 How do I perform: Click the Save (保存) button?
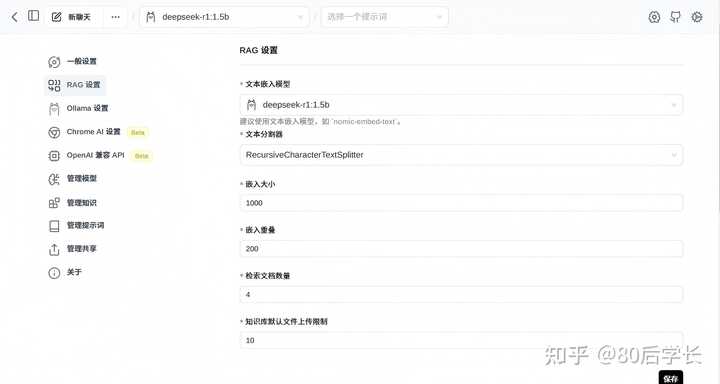pos(671,378)
